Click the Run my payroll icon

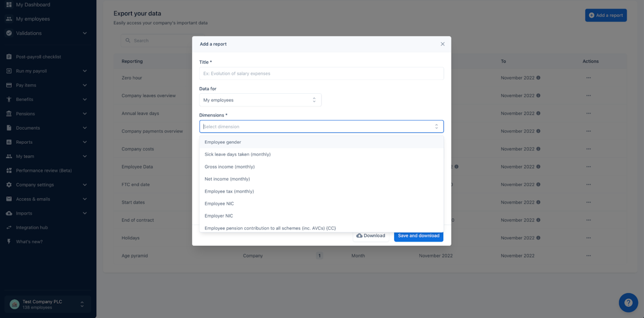pos(9,71)
